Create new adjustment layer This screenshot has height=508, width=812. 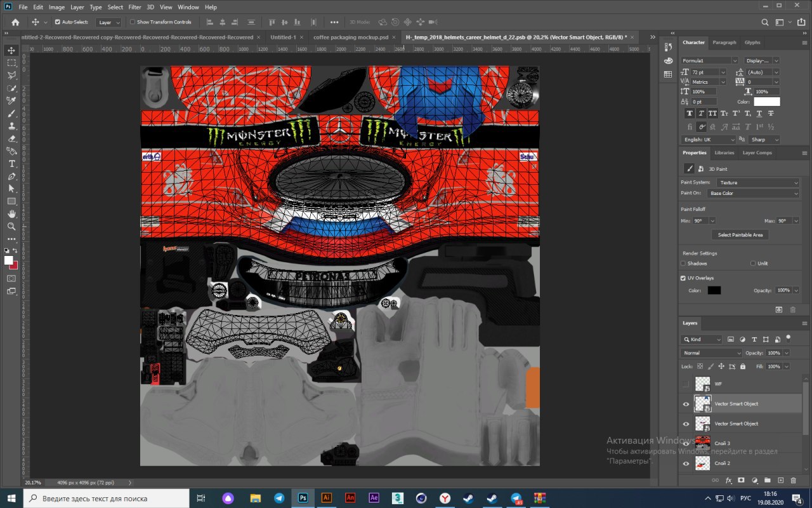755,481
